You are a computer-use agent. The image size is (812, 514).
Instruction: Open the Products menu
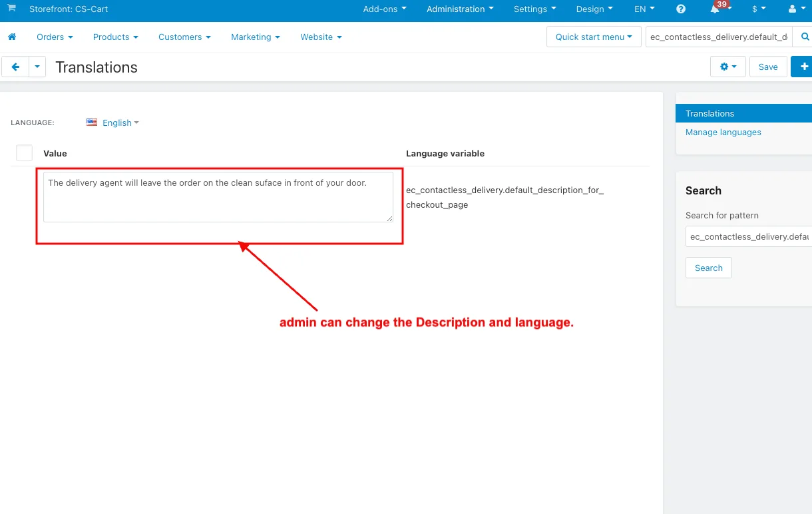[x=116, y=37]
